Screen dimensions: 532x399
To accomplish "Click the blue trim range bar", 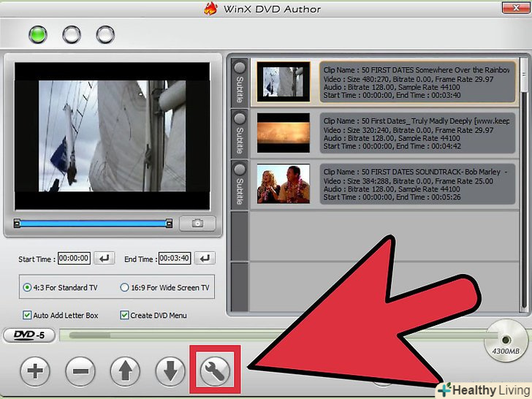I will click(x=93, y=224).
